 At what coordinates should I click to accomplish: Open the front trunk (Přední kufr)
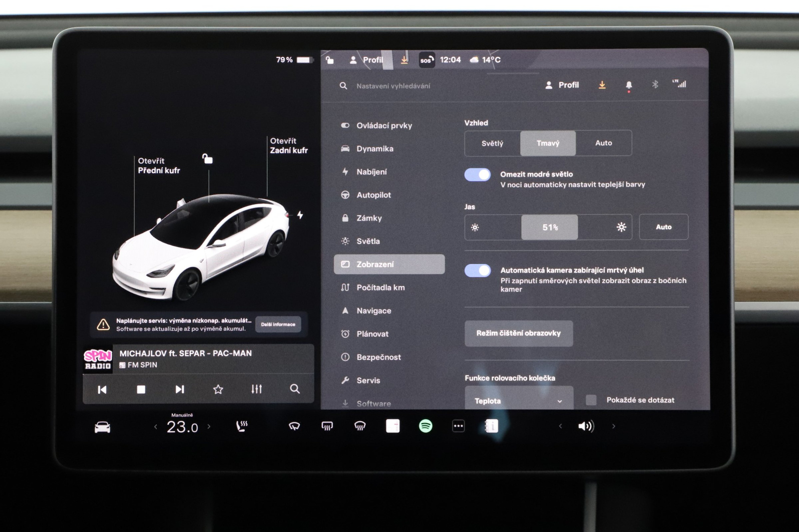click(159, 166)
